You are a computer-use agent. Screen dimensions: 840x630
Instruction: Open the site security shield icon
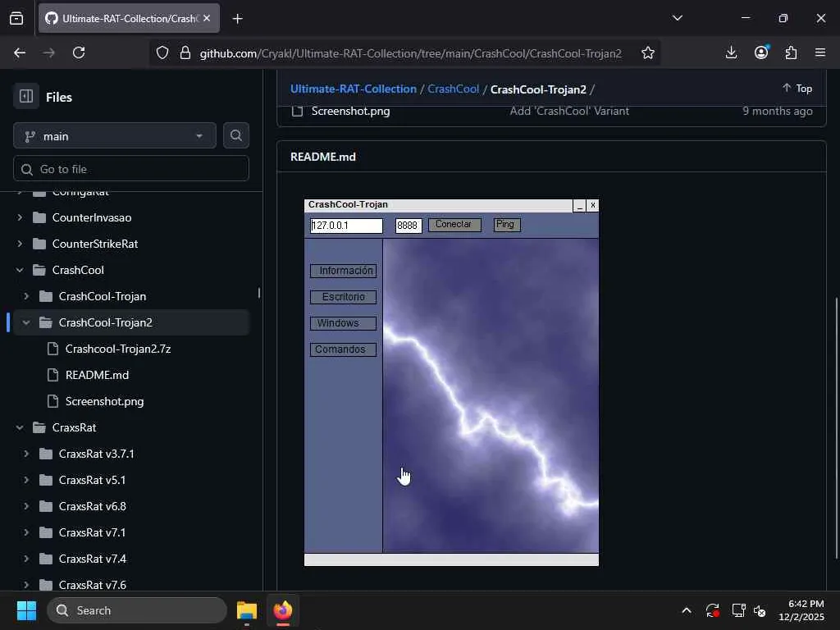point(162,52)
